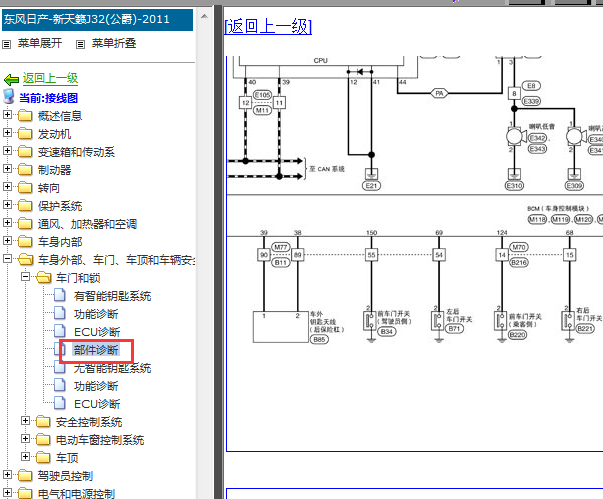
Task: Click the sidebar scrollbar up arrow
Action: click(x=204, y=16)
